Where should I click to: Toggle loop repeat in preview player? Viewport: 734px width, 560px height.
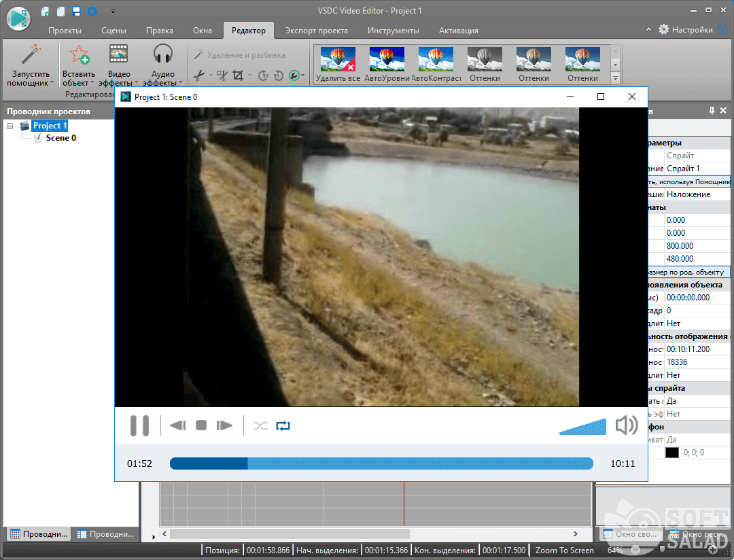(283, 425)
